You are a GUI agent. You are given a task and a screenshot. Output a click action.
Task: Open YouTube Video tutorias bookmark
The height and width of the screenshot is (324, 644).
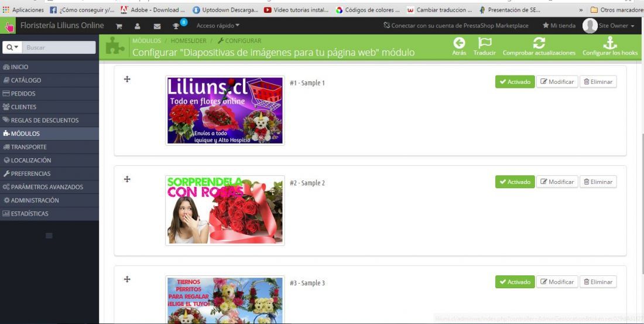[296, 10]
